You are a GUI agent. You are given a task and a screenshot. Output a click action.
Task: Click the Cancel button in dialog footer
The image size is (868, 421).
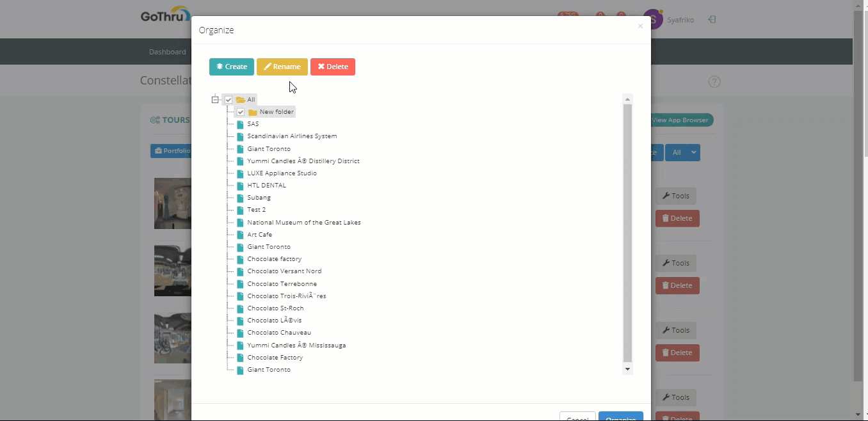click(577, 417)
